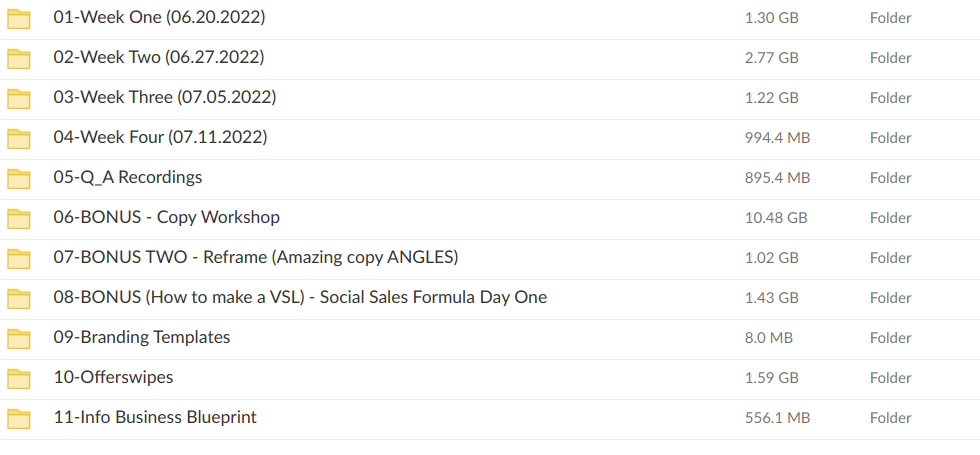
Task: Open 11-Info Business Blueprint folder name
Action: (155, 417)
